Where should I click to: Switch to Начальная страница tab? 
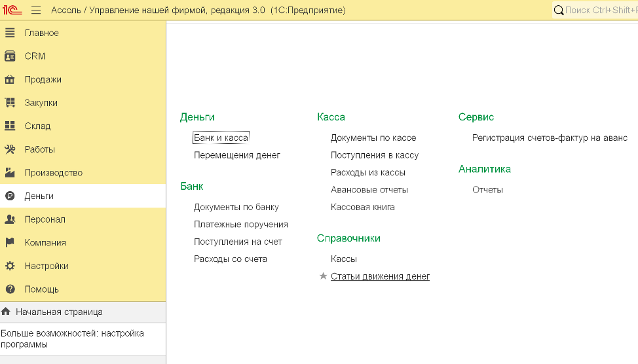(x=59, y=312)
